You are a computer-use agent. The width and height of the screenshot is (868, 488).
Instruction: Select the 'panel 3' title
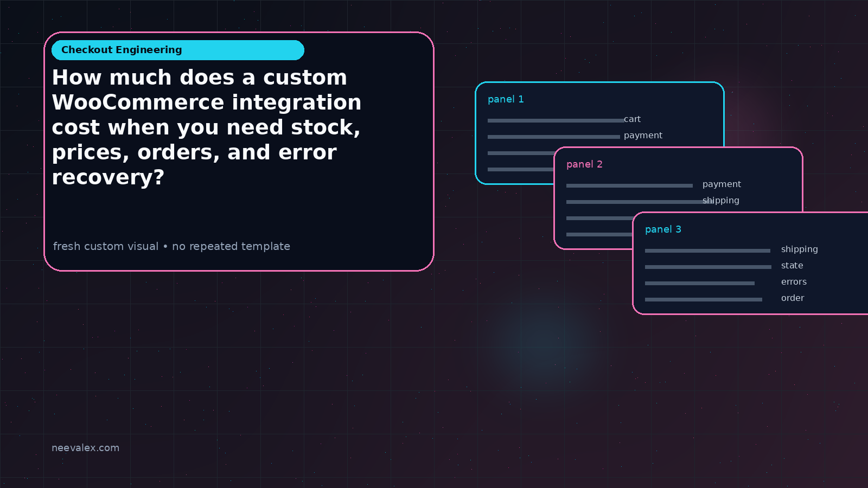(663, 229)
